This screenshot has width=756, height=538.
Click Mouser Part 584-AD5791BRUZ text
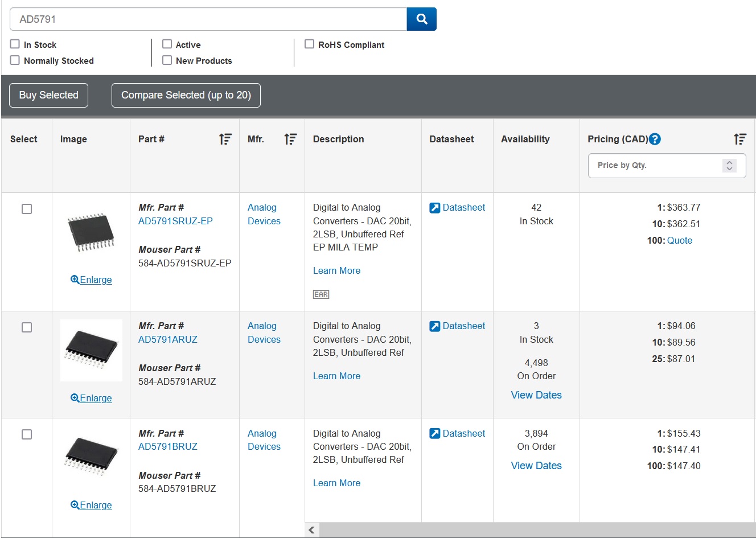pos(177,488)
